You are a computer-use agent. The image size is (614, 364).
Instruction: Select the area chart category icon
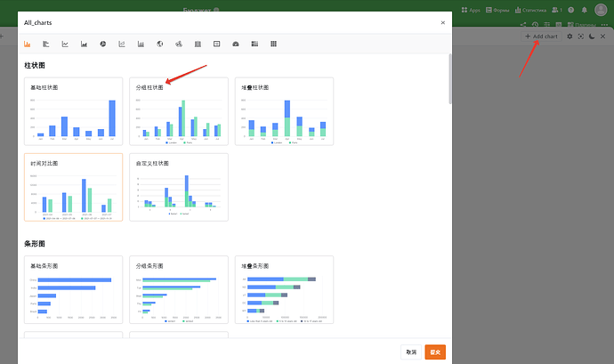tap(84, 44)
